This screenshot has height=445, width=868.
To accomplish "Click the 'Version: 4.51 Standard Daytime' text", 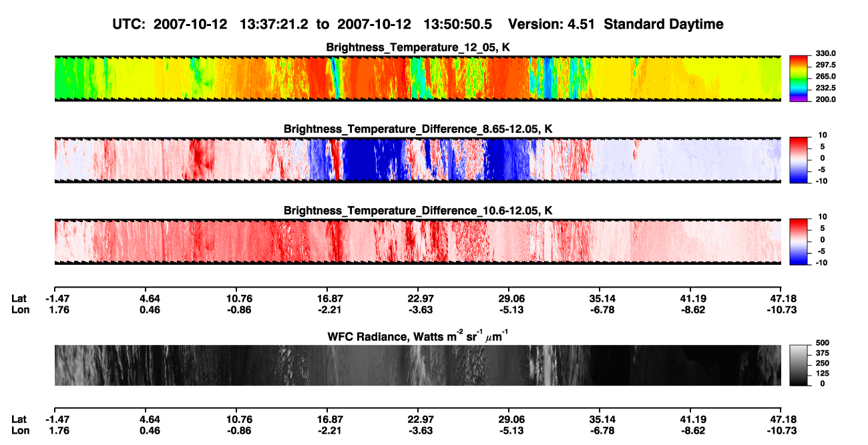I will click(x=616, y=24).
